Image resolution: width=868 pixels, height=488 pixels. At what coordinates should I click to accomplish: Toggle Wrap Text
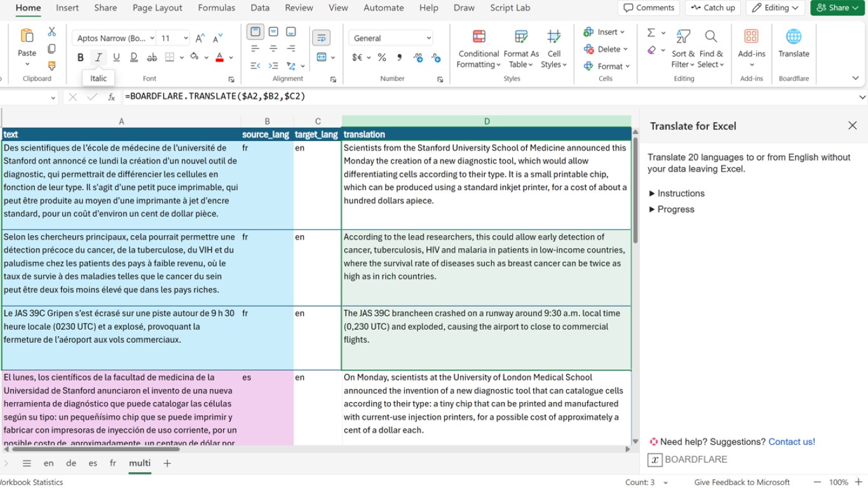[x=321, y=37]
